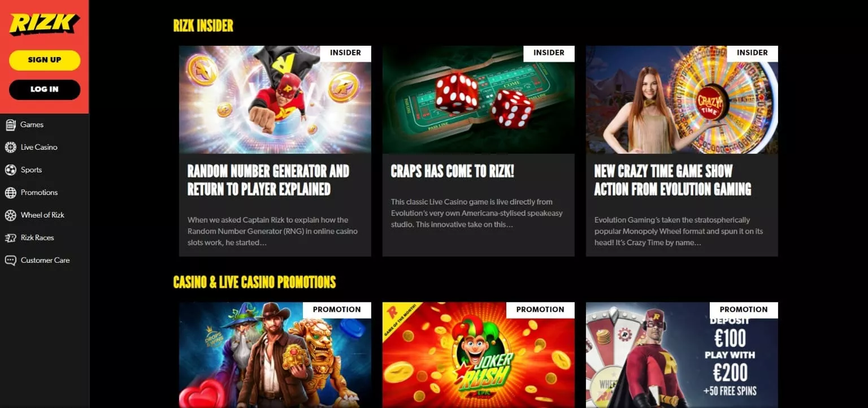The height and width of the screenshot is (408, 868).
Task: Read the Craps Has Come to Rizk article
Action: pos(452,171)
